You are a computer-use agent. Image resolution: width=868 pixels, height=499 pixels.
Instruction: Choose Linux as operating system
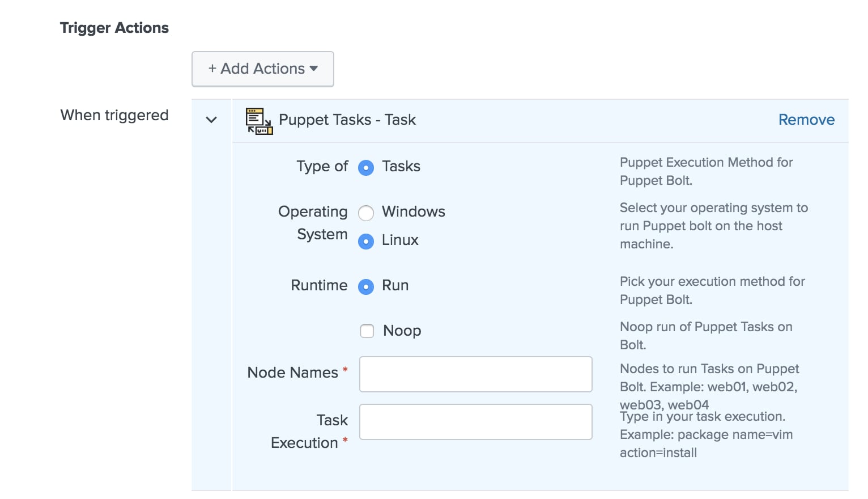point(366,242)
